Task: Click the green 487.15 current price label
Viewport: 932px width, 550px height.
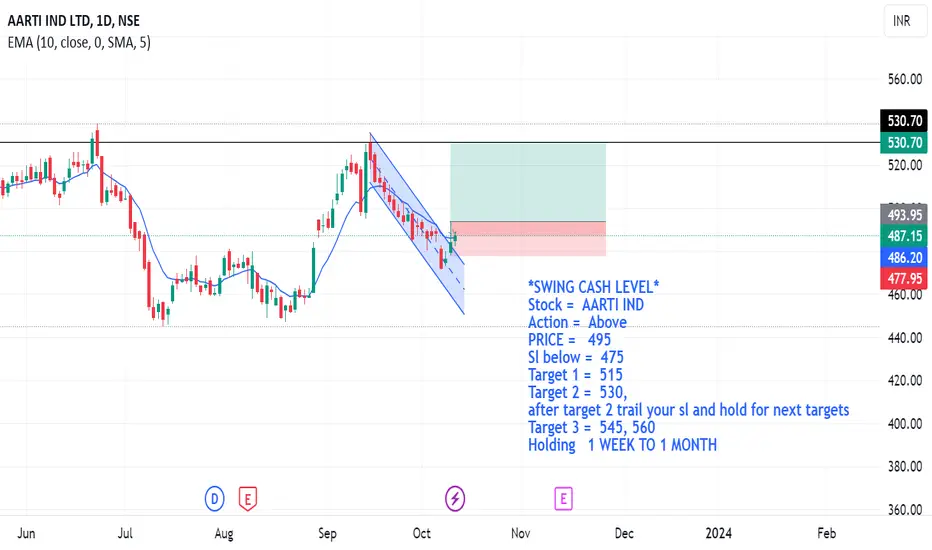Action: tap(903, 236)
